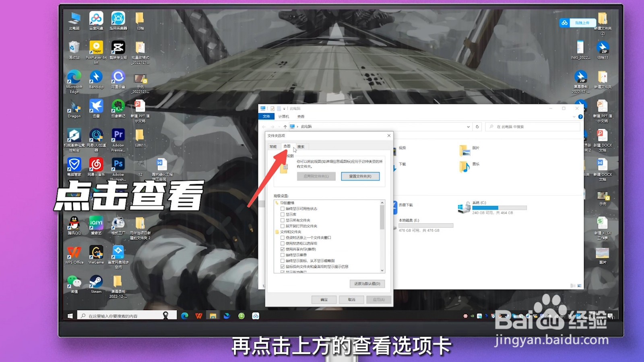
Task: Open the 阿里云盘 desktop icon
Action: (118, 80)
